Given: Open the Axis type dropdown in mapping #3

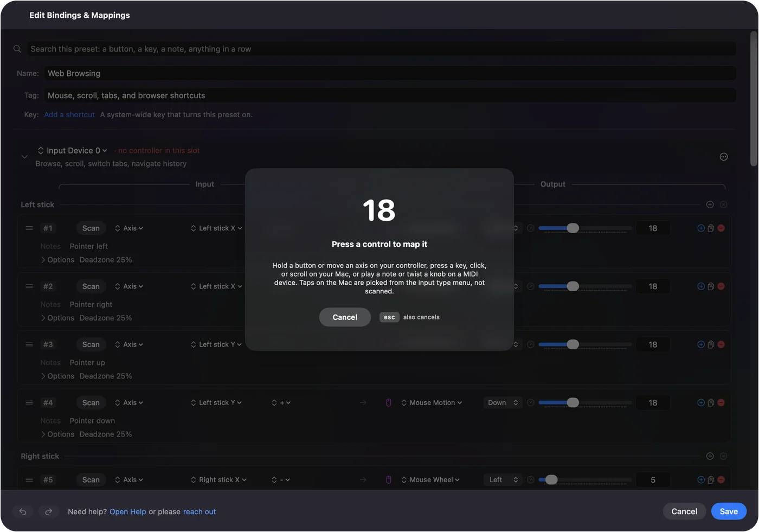Looking at the screenshot, I should (x=129, y=344).
